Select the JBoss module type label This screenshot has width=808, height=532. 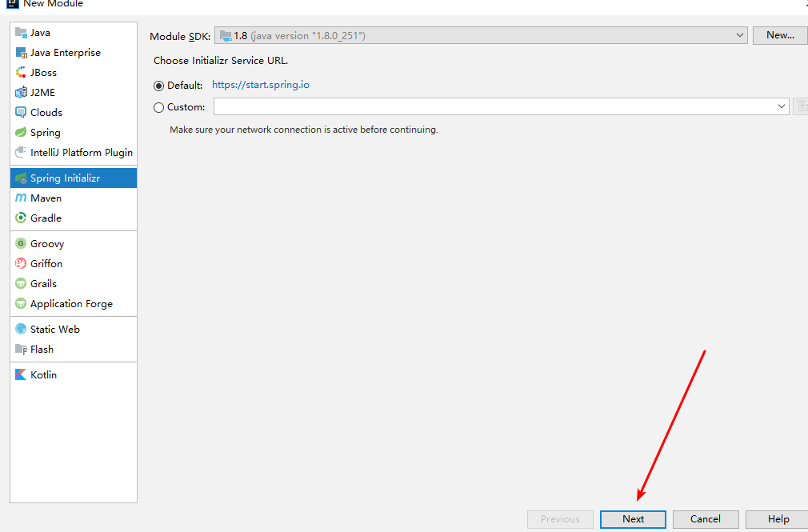[43, 73]
